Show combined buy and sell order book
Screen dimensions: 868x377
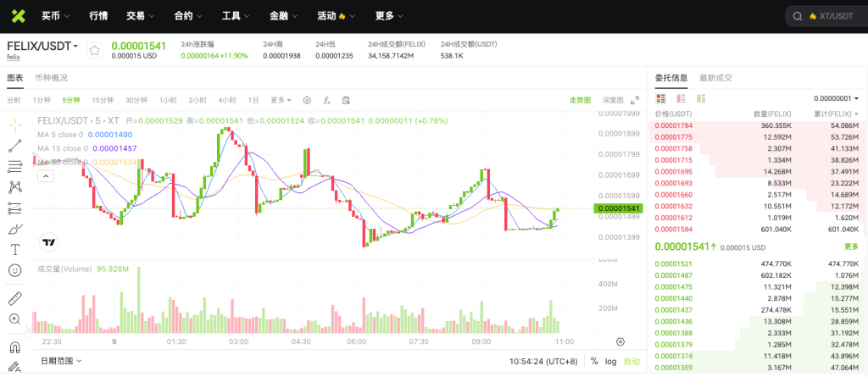click(660, 98)
